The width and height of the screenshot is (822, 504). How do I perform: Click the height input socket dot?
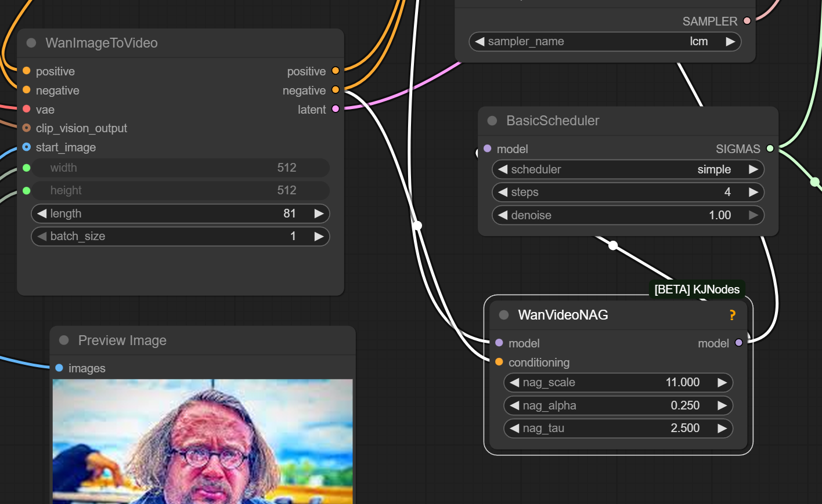(27, 190)
